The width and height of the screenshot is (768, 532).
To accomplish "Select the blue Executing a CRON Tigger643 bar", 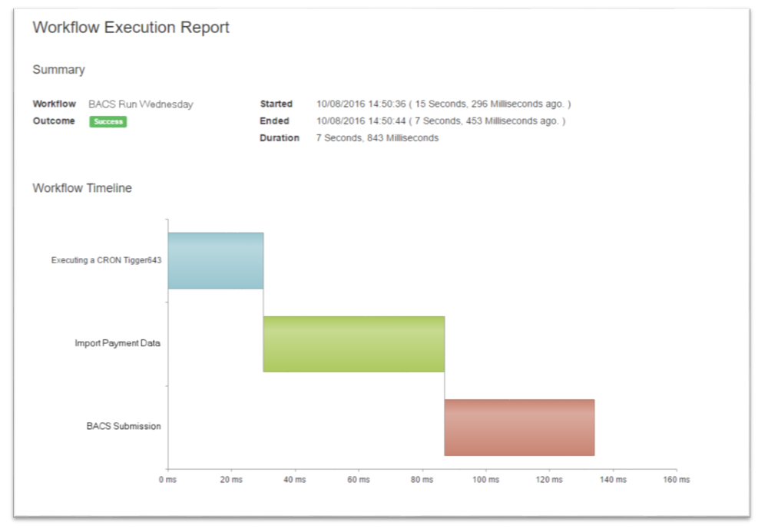I will (x=216, y=260).
